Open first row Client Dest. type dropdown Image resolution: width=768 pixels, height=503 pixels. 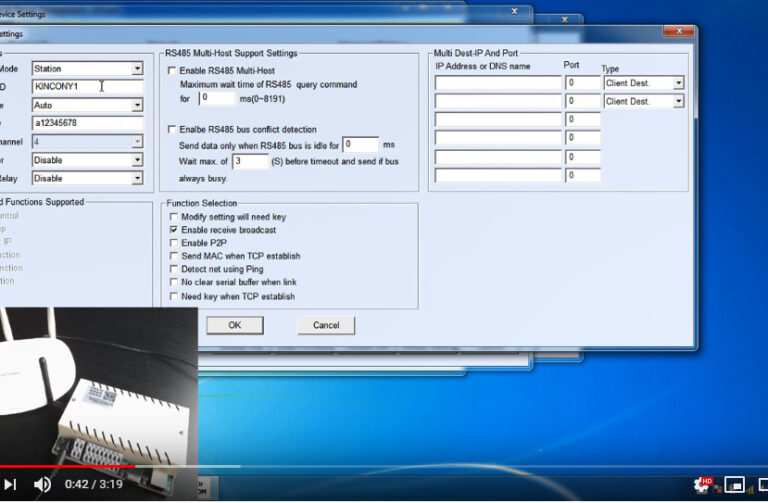pos(678,83)
